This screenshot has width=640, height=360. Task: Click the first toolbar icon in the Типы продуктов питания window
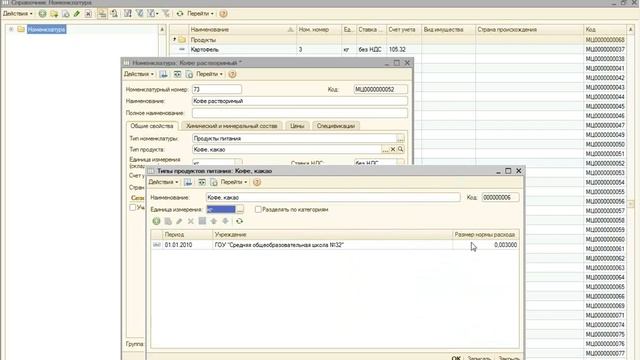coord(188,182)
